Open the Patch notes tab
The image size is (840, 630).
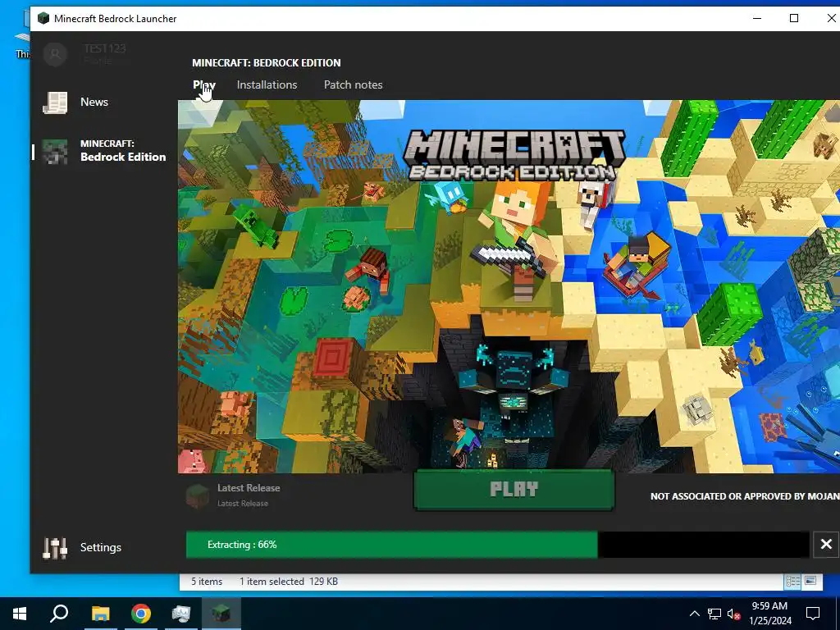[x=353, y=84]
